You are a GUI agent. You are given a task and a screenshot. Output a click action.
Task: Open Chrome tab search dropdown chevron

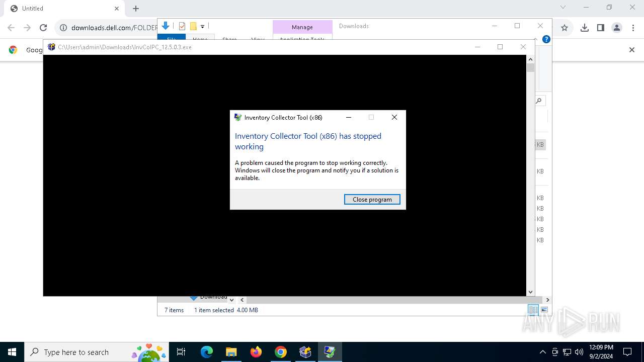563,7
